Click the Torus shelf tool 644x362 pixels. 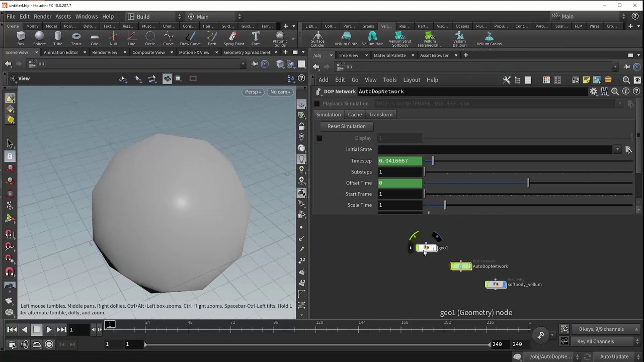pyautogui.click(x=76, y=38)
